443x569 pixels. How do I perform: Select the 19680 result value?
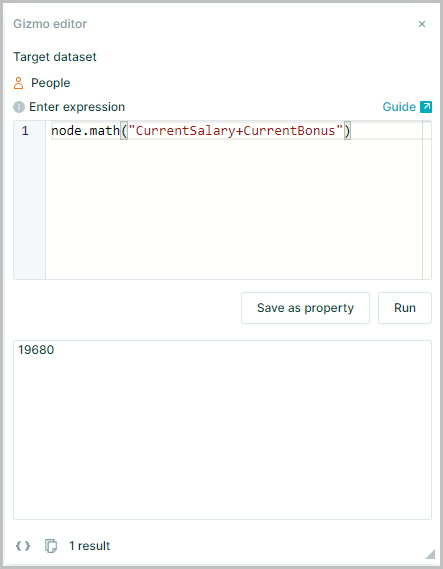(x=36, y=350)
